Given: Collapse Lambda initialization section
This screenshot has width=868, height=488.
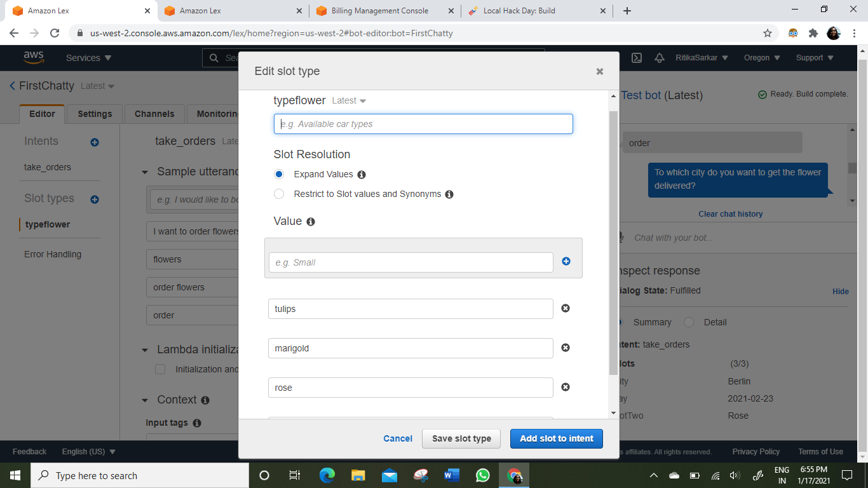Looking at the screenshot, I should click(144, 350).
